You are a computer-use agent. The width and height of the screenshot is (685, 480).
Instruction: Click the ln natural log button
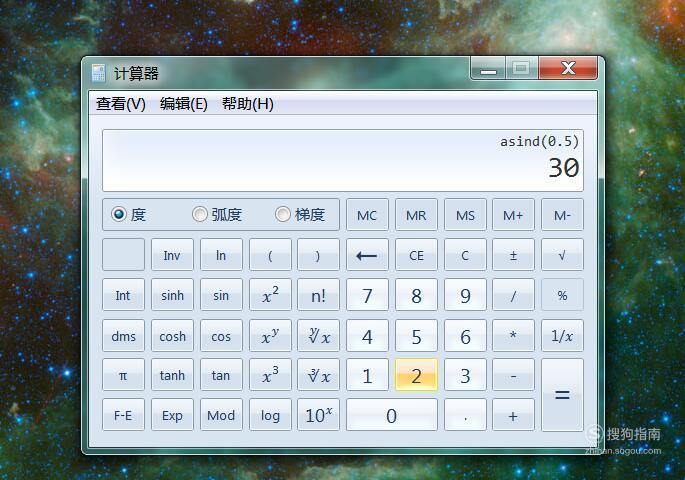pyautogui.click(x=221, y=255)
